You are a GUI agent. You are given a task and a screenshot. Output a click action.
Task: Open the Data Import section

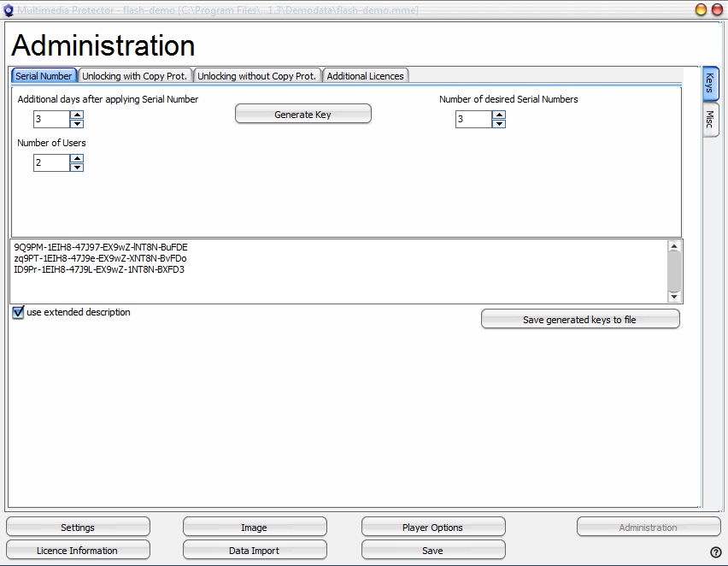click(254, 551)
